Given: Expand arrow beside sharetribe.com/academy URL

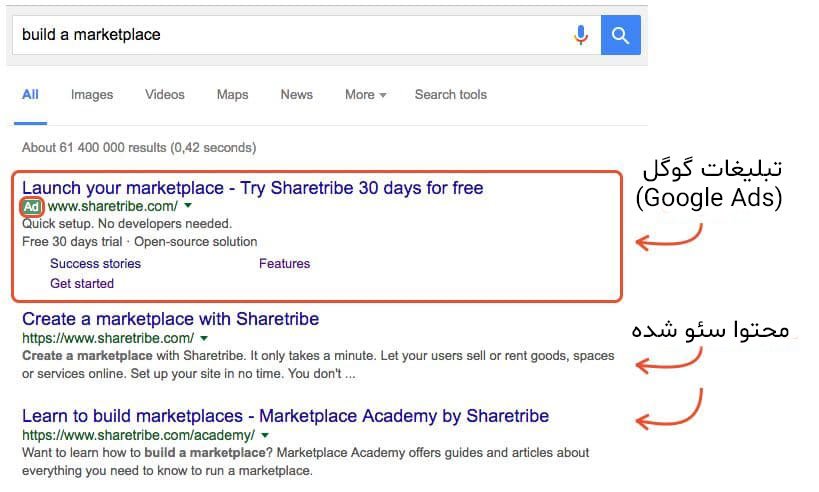Looking at the screenshot, I should coord(264,436).
